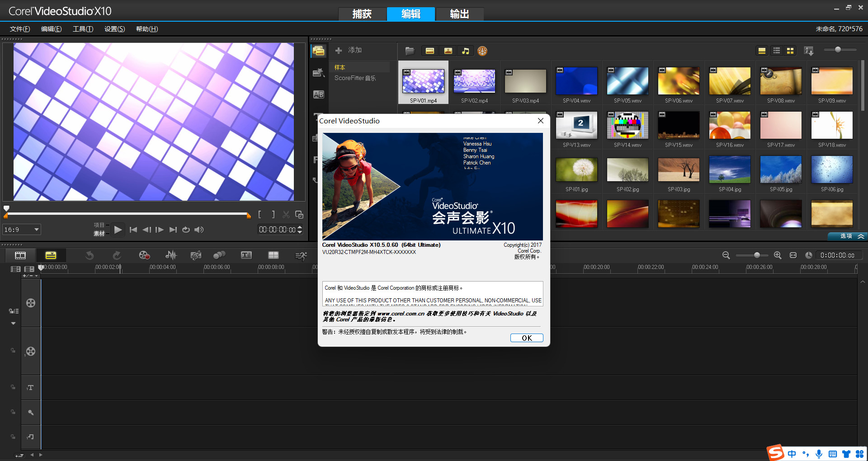Zoom in the timeline with plus magnifier
868x461 pixels.
[778, 255]
